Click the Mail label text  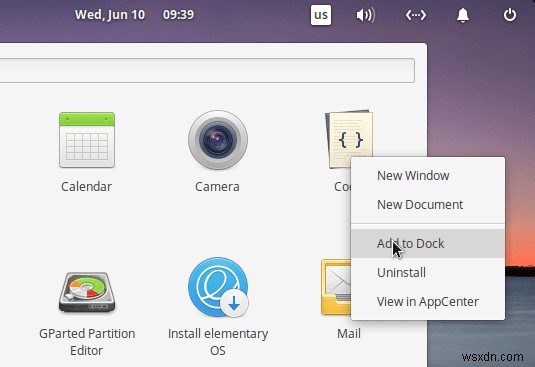[x=349, y=333]
